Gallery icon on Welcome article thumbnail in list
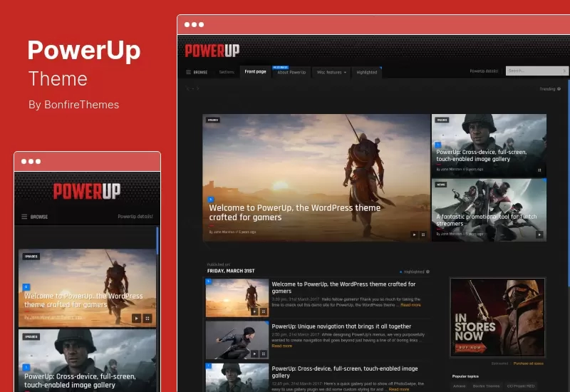Screen dimensions: 570x392 [264, 311]
